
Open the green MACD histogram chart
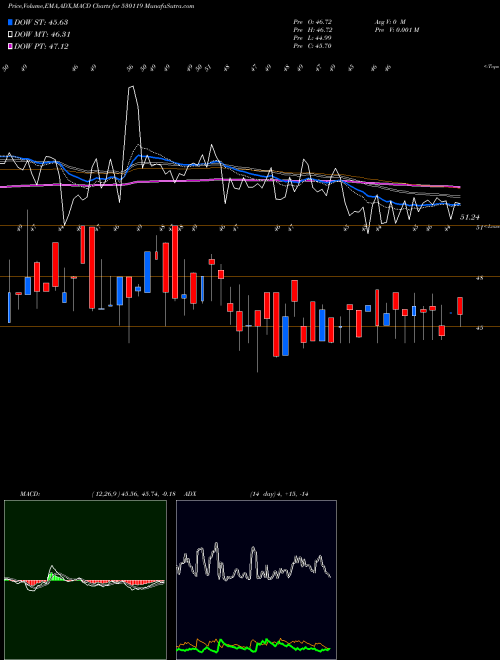pyautogui.click(x=85, y=580)
